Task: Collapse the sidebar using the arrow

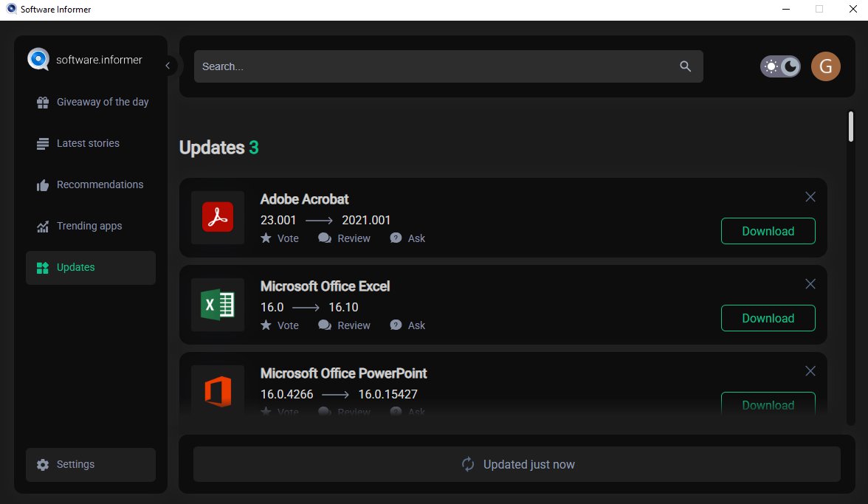Action: 168,66
